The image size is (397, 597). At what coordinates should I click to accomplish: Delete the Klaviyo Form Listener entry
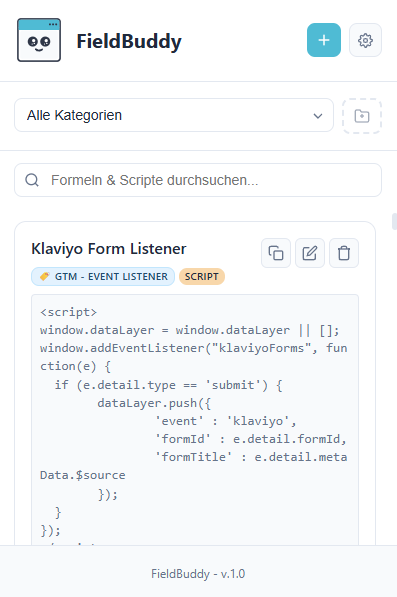pyautogui.click(x=344, y=253)
